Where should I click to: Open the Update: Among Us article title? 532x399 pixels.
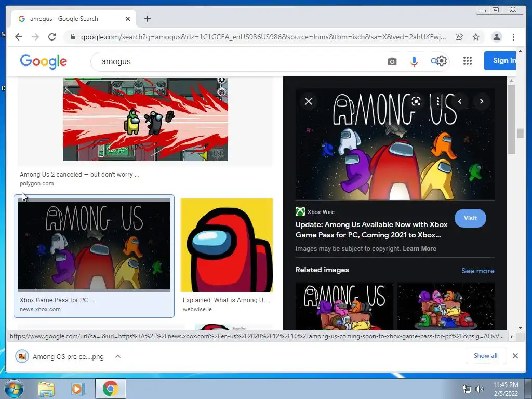tap(371, 230)
